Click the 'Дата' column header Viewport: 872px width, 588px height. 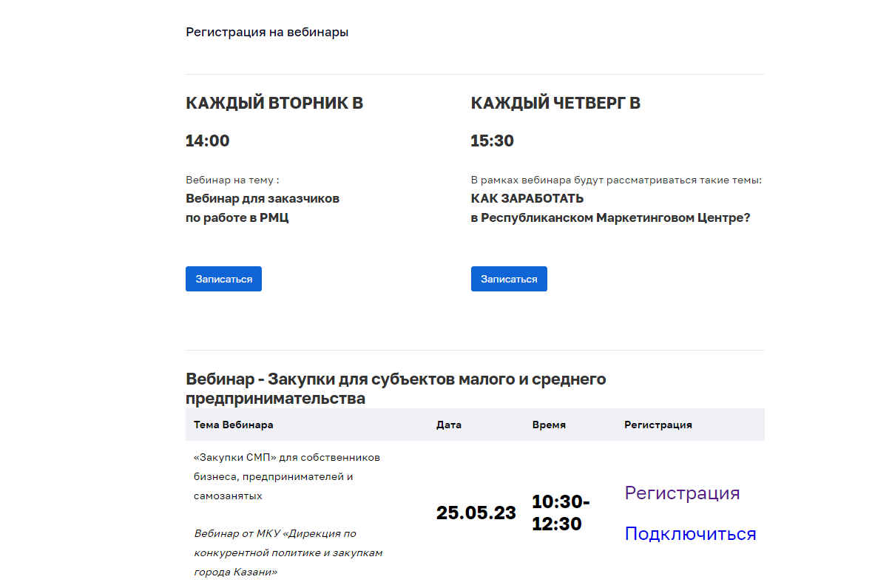point(449,425)
